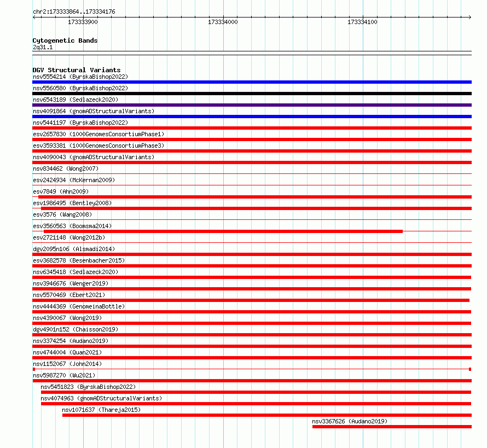
Task: Select nsv3946676 (Wenger2019) label
Action: coord(71,283)
